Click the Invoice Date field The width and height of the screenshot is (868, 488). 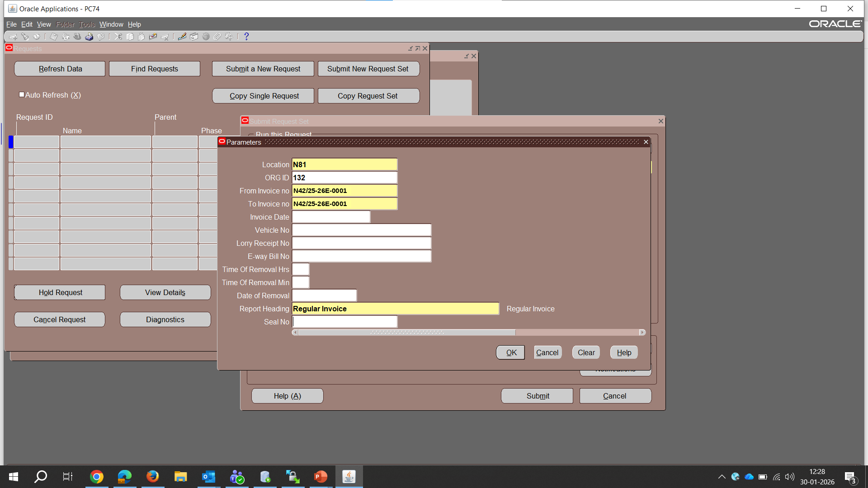331,217
